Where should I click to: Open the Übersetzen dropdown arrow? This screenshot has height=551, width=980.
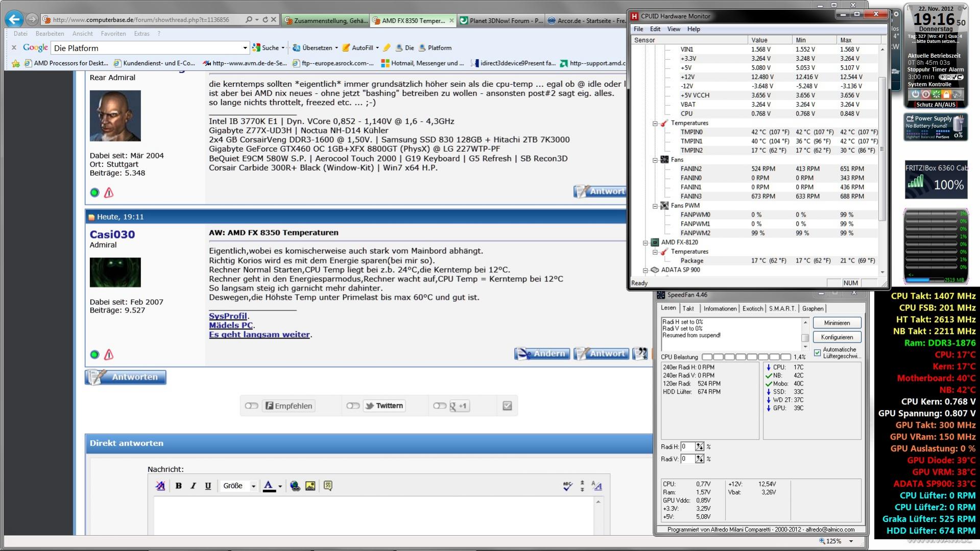click(x=336, y=48)
